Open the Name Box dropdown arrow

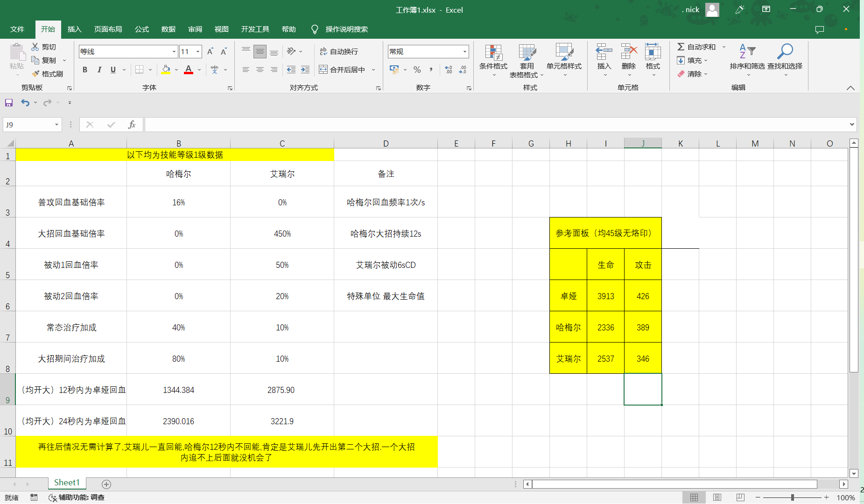coord(56,125)
